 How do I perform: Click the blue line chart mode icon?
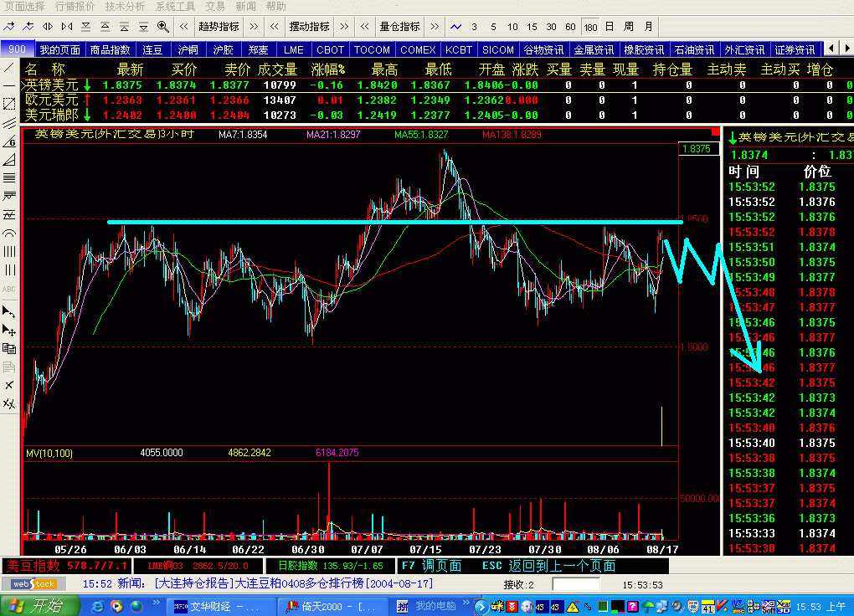coord(455,26)
